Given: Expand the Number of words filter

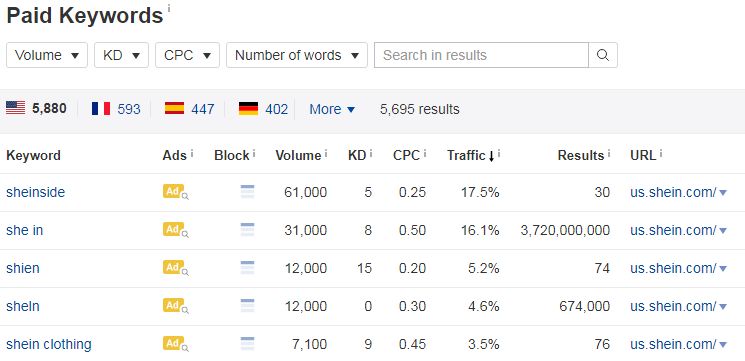Looking at the screenshot, I should 297,55.
